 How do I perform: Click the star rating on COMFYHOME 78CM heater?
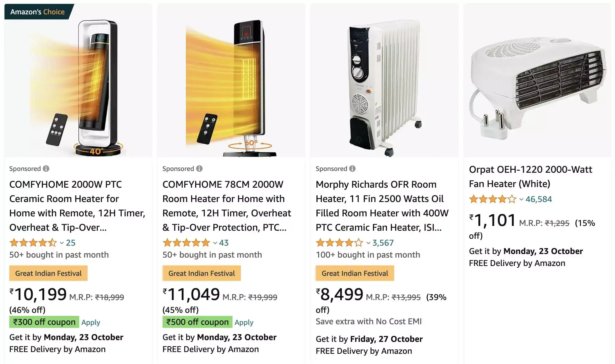tap(186, 243)
